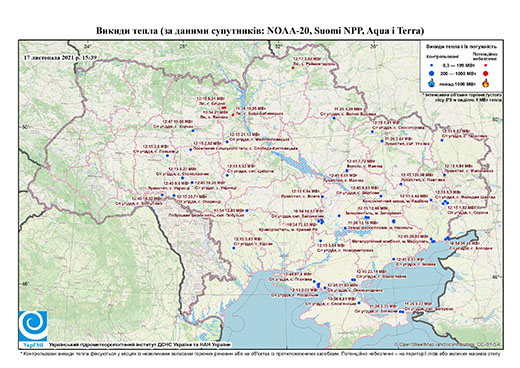Click the blue marker for 12:47 10.88 MW
520x368 pixels.
click(193, 131)
